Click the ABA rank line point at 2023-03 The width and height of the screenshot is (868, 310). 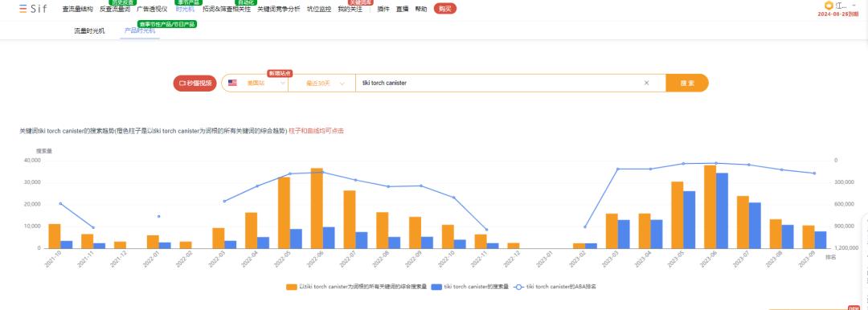[x=618, y=169]
